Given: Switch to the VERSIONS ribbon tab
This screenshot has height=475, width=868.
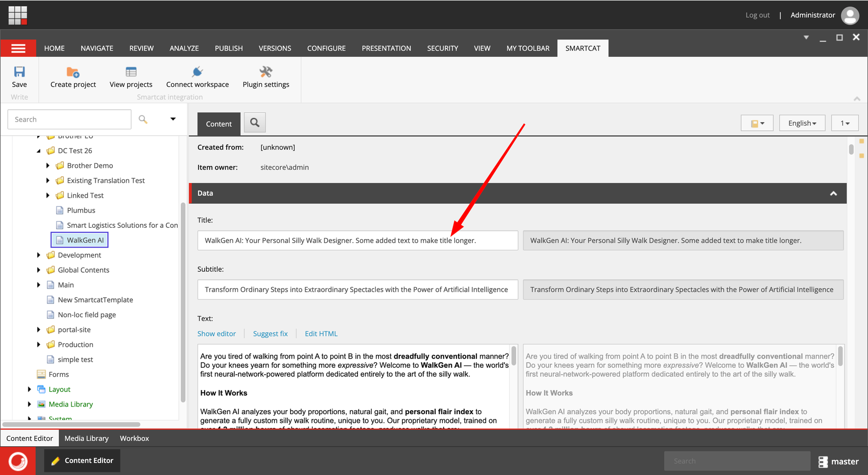Looking at the screenshot, I should click(x=275, y=48).
